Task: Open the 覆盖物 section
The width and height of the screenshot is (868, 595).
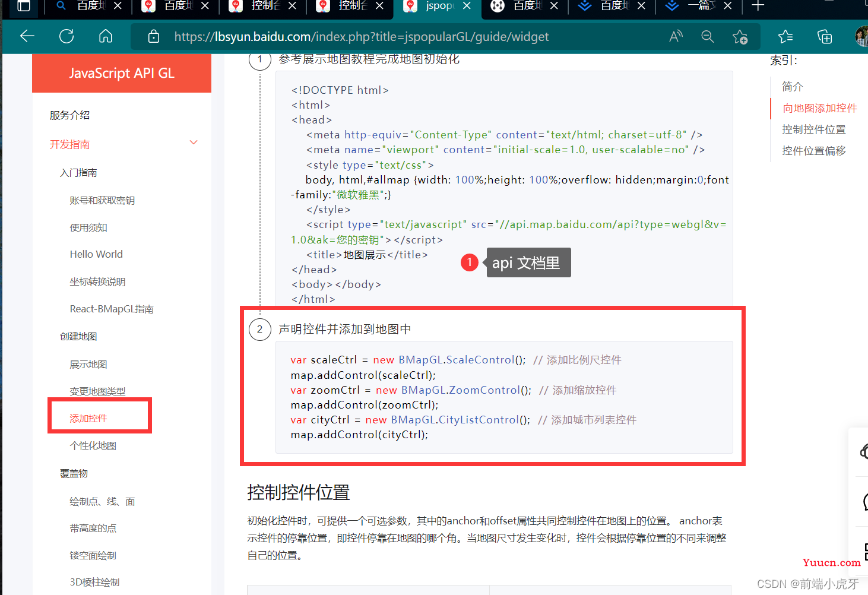Action: [74, 474]
